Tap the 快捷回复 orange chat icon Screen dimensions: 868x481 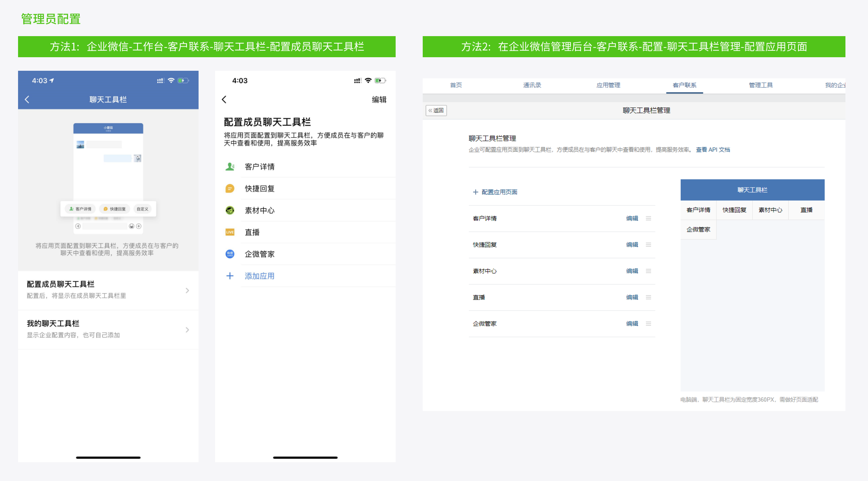(x=230, y=188)
